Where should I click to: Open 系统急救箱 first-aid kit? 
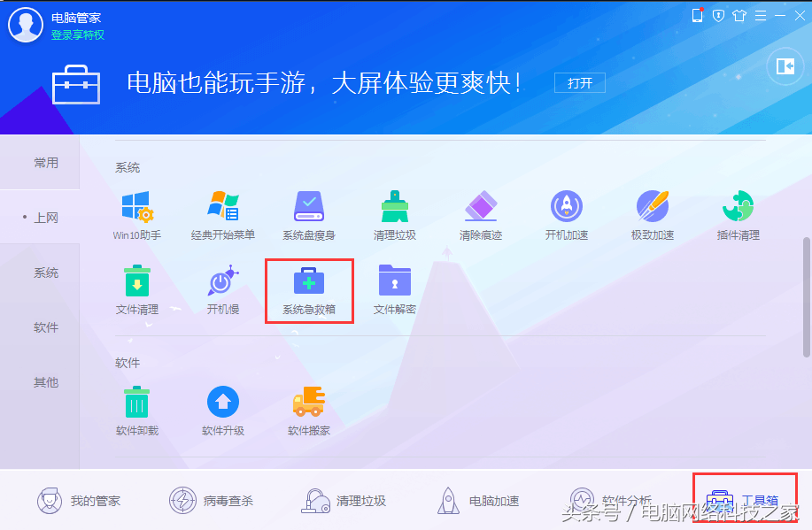pos(309,291)
